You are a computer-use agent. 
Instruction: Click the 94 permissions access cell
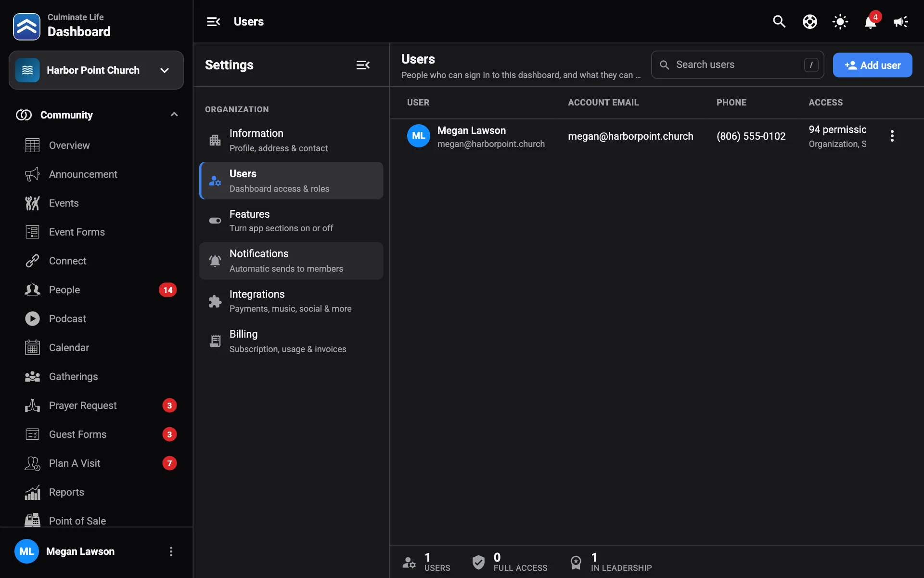pos(837,136)
